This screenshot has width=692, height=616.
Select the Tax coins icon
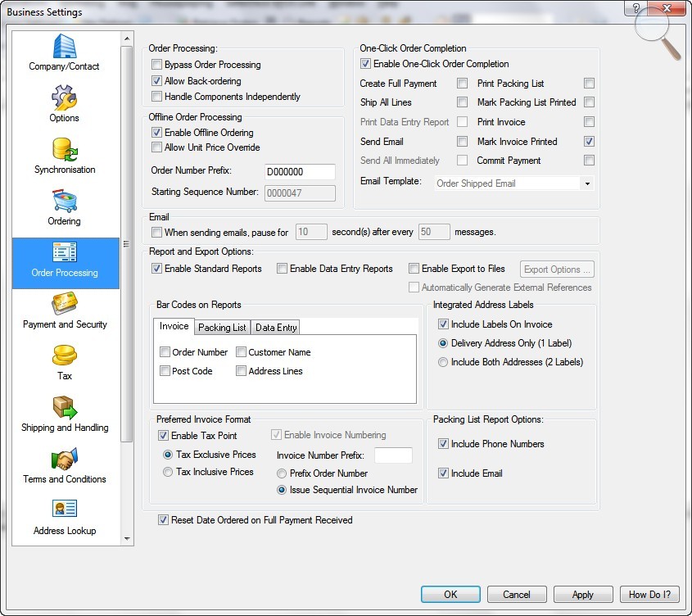tap(64, 356)
